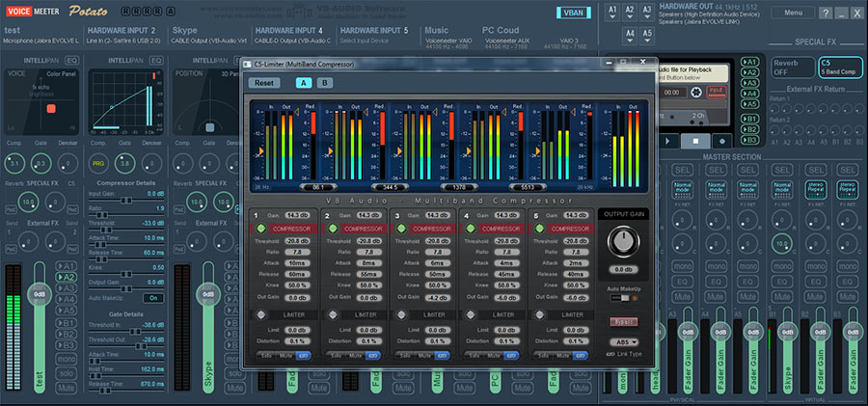
Task: Toggle recorder routing to bus A1
Action: tap(749, 62)
